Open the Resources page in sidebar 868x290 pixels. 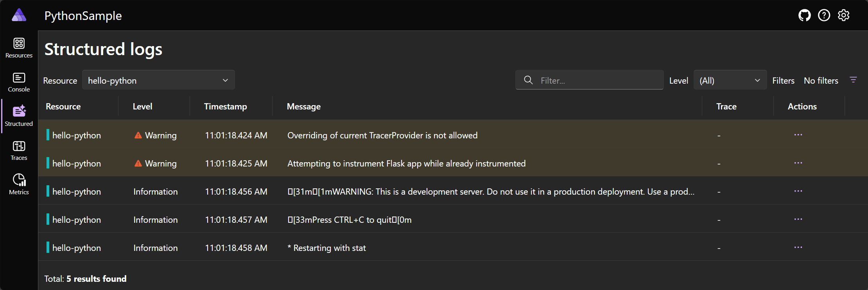(x=19, y=48)
